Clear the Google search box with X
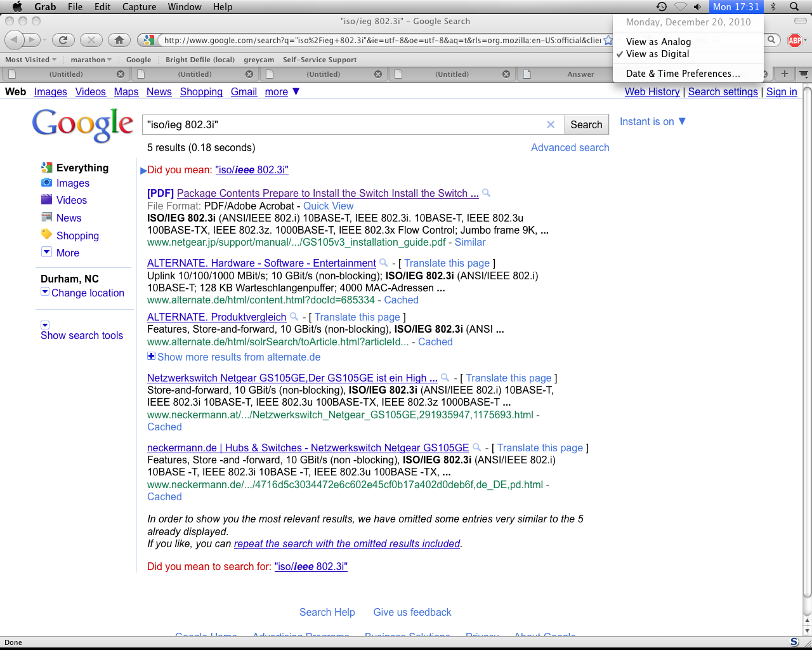Image resolution: width=812 pixels, height=650 pixels. point(551,124)
